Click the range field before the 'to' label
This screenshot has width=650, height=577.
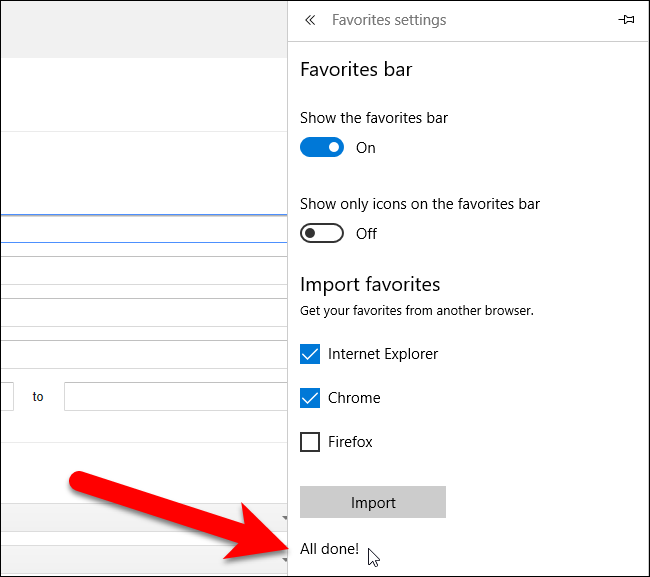6,397
